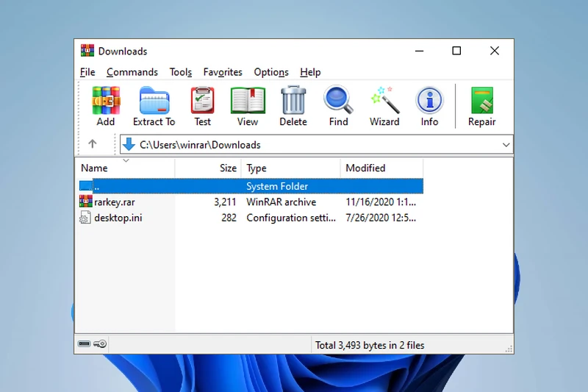Click the 11/16/2020 modified date
The width and height of the screenshot is (588, 392).
pos(381,202)
